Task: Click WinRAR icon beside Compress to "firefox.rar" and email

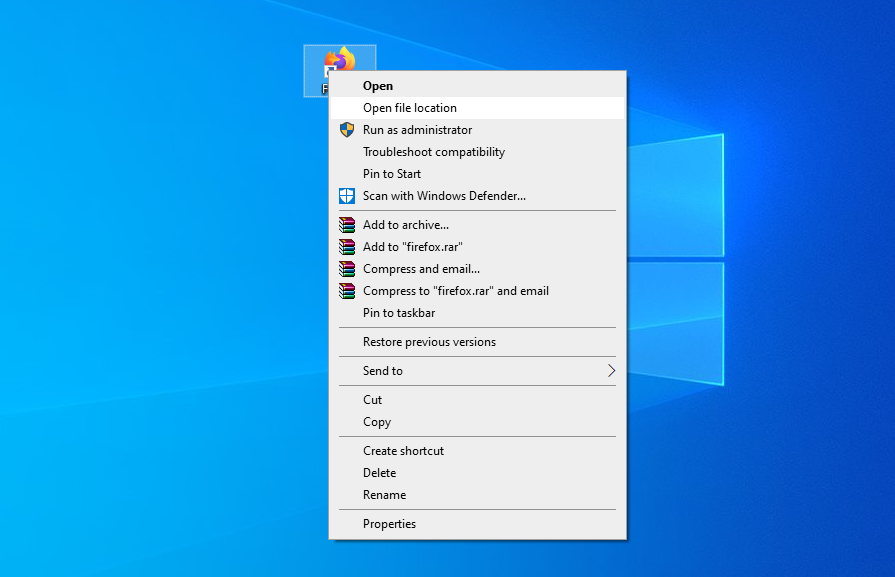Action: tap(347, 291)
